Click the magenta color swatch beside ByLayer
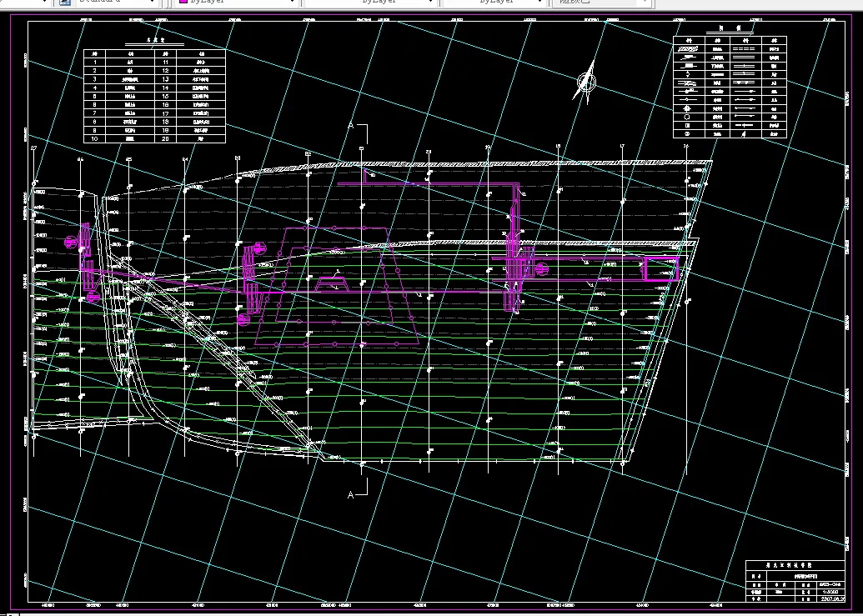The width and height of the screenshot is (863, 616). pyautogui.click(x=183, y=2)
